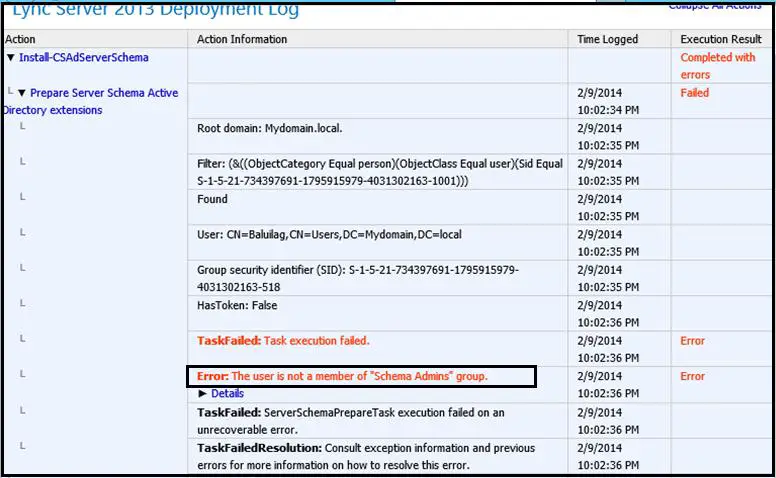This screenshot has height=478, width=776.
Task: Select the TaskFailedResolution message text
Action: 366,456
